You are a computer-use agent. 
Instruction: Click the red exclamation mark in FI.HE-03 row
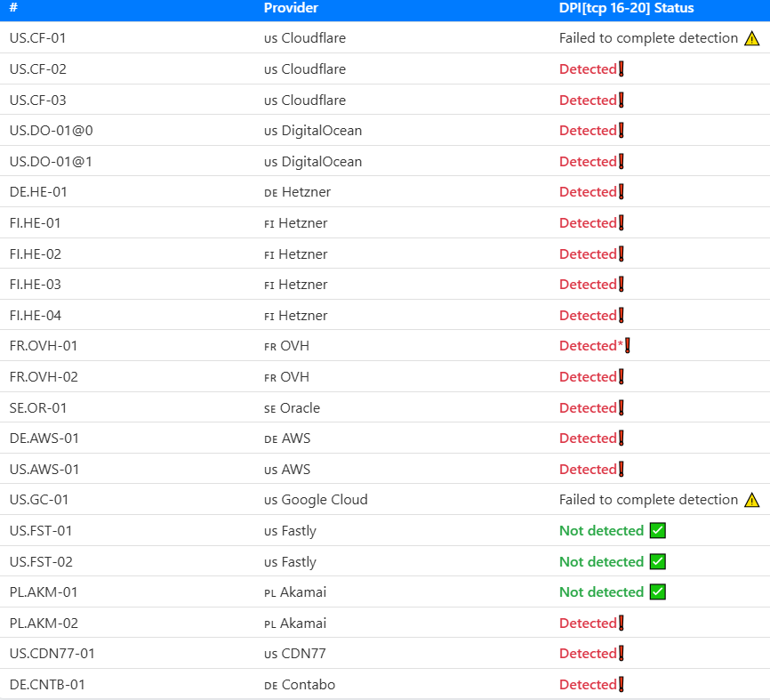[622, 285]
